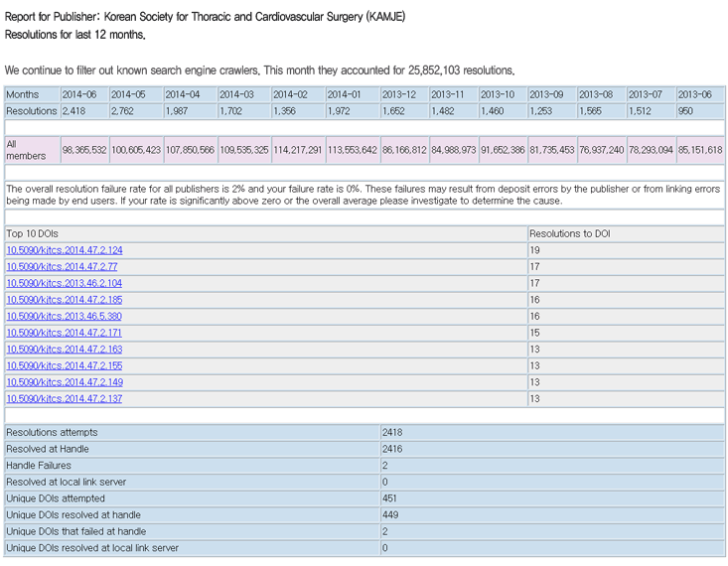The width and height of the screenshot is (728, 566).
Task: Click All members value 114,217,291
Action: coord(298,150)
